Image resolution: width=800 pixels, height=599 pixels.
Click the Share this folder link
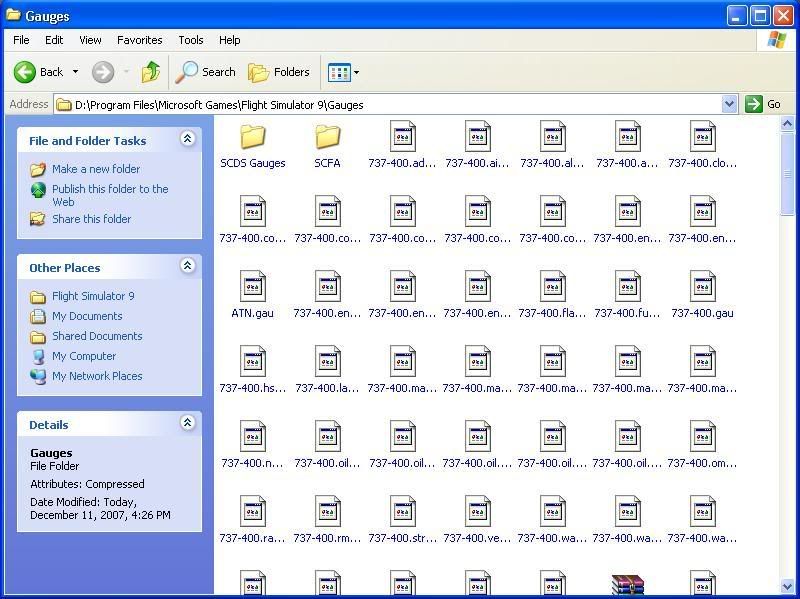click(91, 219)
